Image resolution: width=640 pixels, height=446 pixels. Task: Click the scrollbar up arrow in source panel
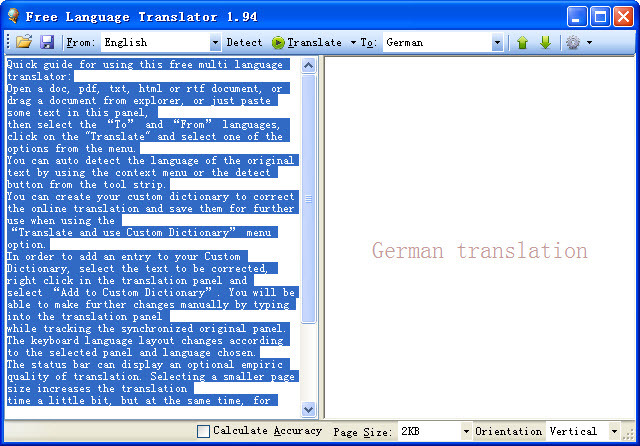point(309,65)
